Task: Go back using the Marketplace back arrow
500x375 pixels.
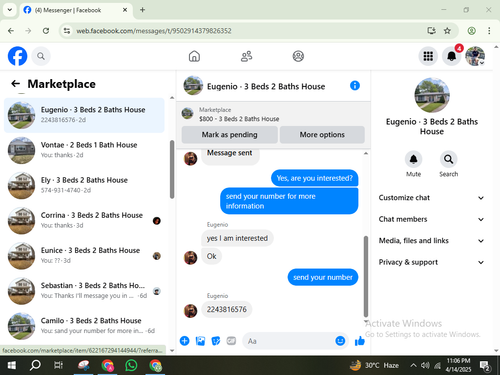Action: 16,83
